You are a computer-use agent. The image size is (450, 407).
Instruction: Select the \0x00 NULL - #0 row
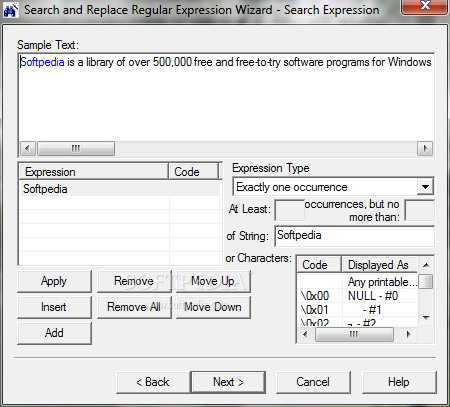click(357, 296)
